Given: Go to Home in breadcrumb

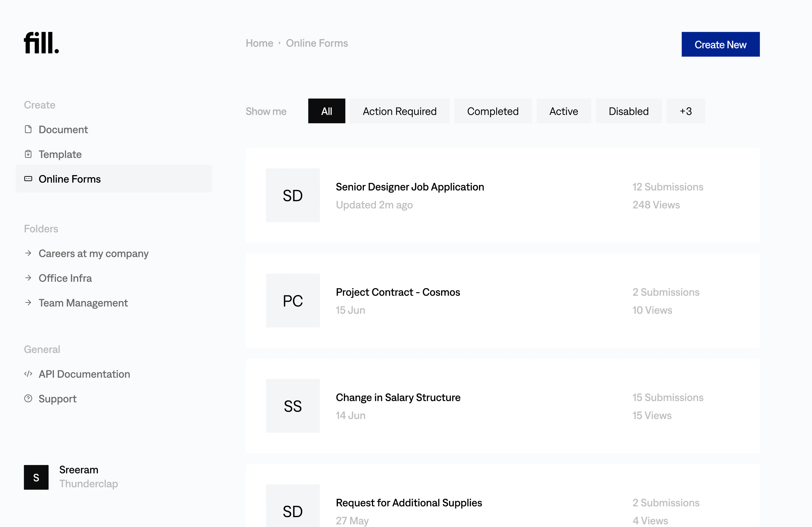Looking at the screenshot, I should (259, 43).
